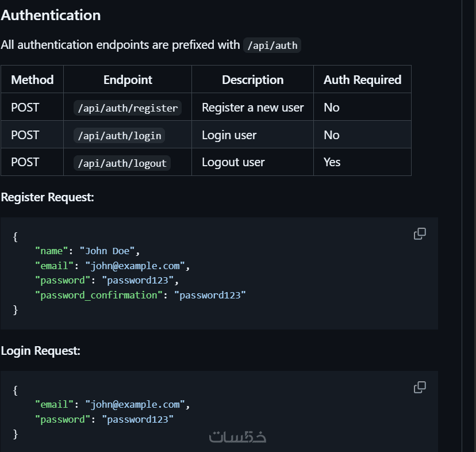Click the /api/auth/logout endpoint cell
476x452 pixels.
tap(122, 163)
